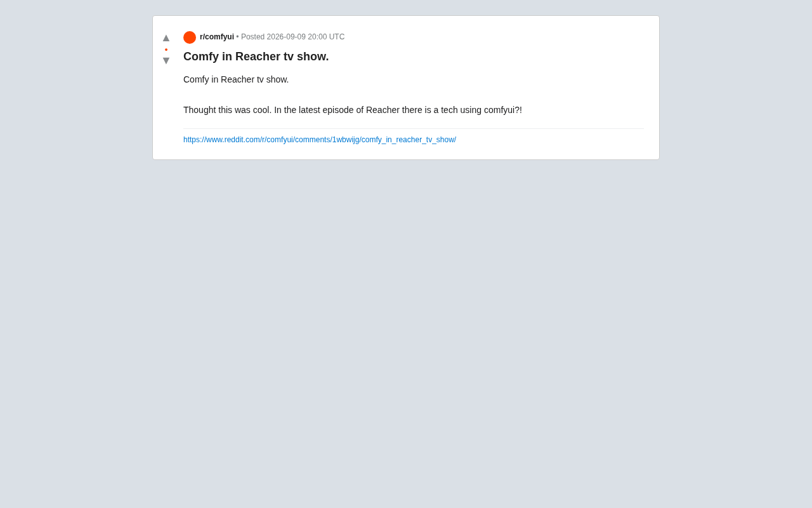Click the word 'Posted' in the header
Screen dimensions: 812x508
pyautogui.click(x=252, y=37)
